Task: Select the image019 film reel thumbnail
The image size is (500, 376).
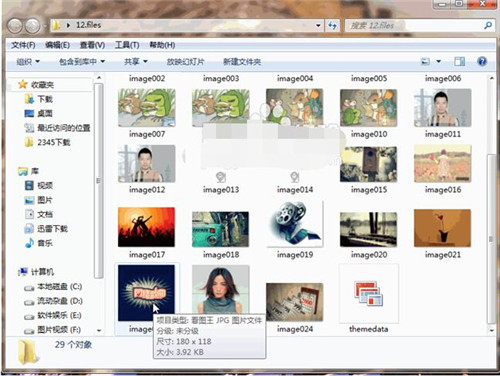Action: click(295, 224)
